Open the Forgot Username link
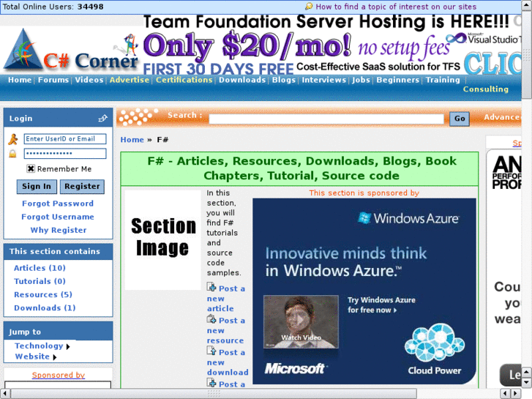 tap(58, 217)
